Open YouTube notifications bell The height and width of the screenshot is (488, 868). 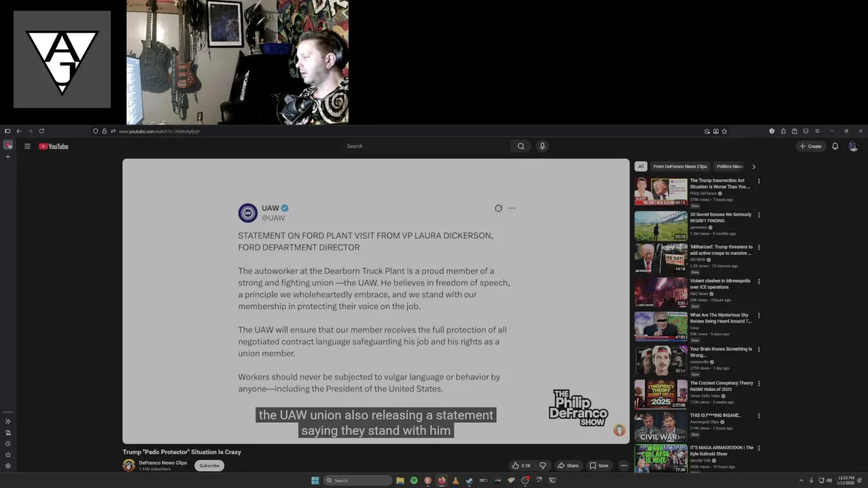pos(835,146)
